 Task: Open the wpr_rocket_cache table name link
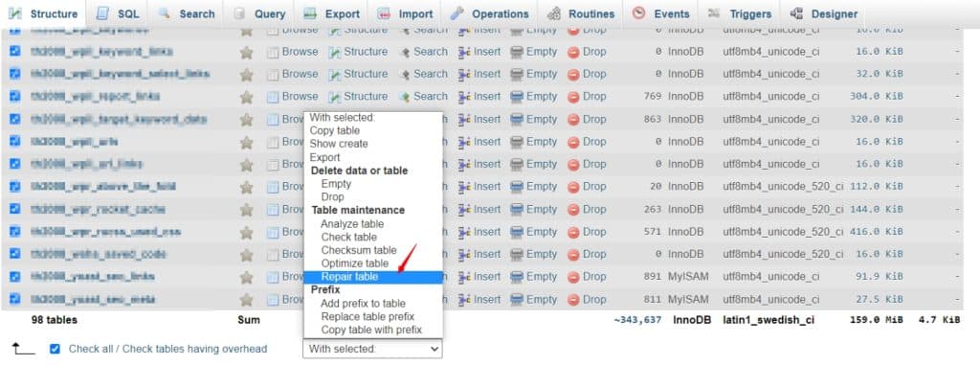pos(98,209)
